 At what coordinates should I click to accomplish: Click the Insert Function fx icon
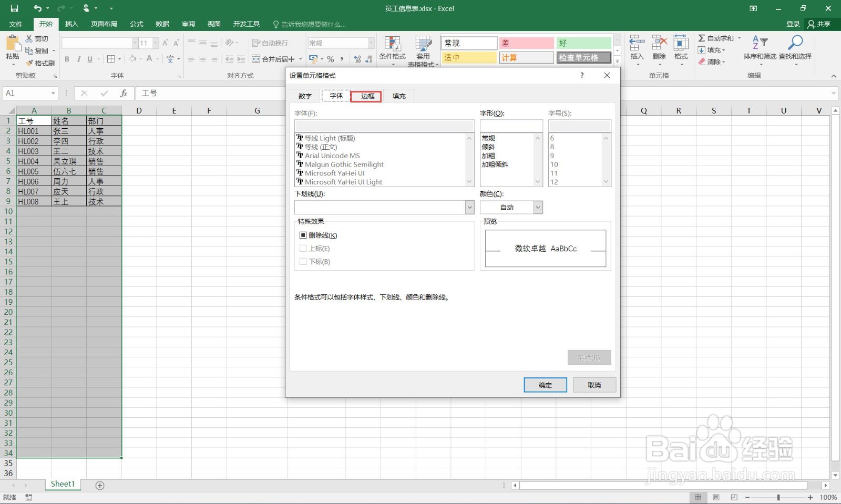(124, 93)
